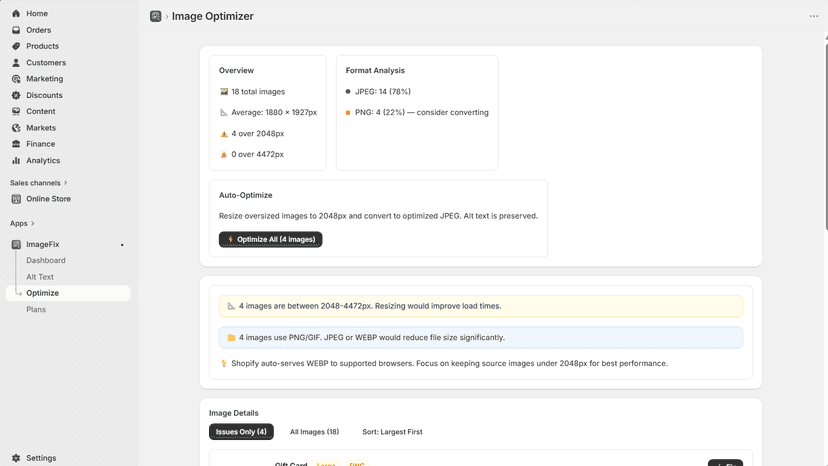Expand the Apps section chevron
Image resolution: width=828 pixels, height=466 pixels.
tap(33, 223)
